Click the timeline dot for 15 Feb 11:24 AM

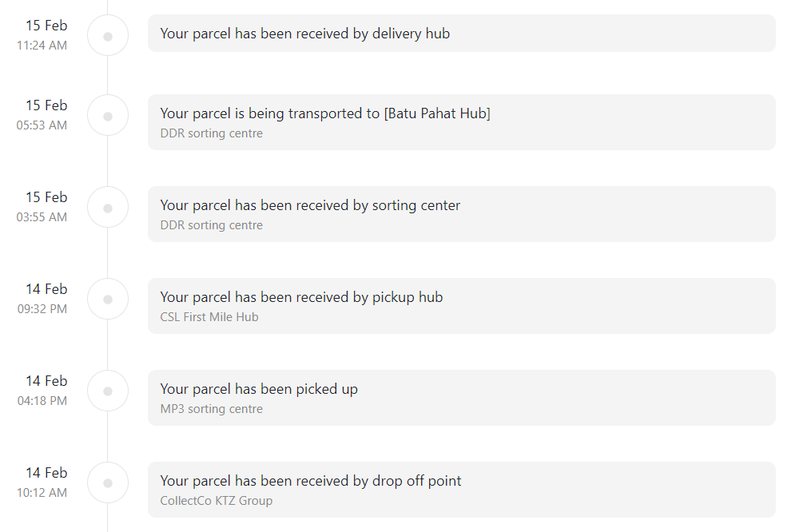pyautogui.click(x=107, y=36)
